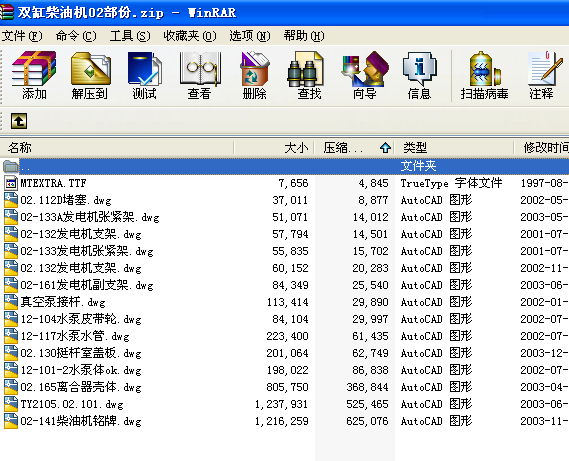Open archive Info (信息) icon
This screenshot has width=569, height=461.
420,69
